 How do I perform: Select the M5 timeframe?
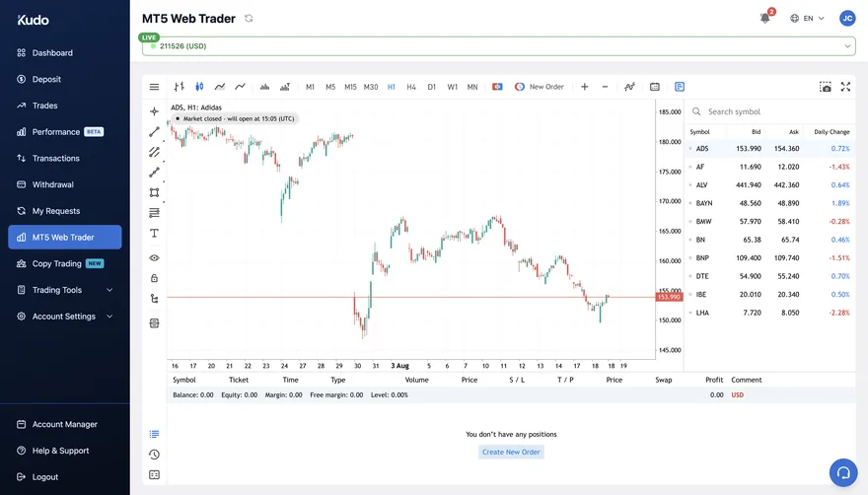point(330,87)
